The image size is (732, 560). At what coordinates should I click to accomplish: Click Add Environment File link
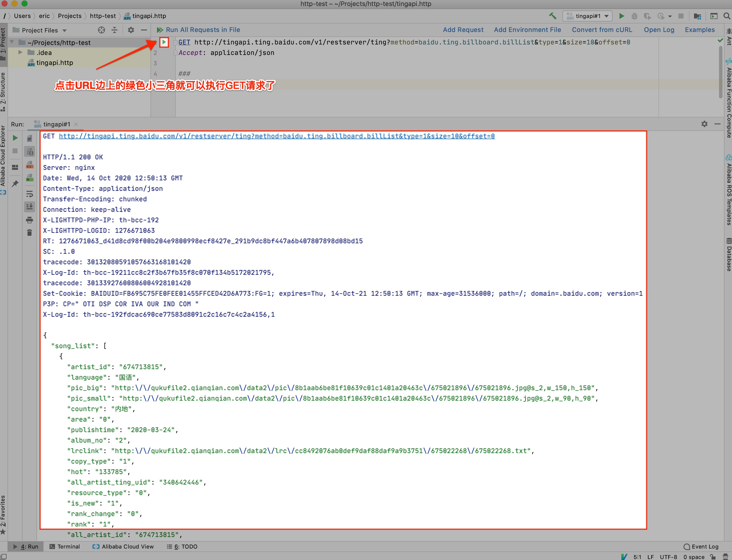pos(527,30)
